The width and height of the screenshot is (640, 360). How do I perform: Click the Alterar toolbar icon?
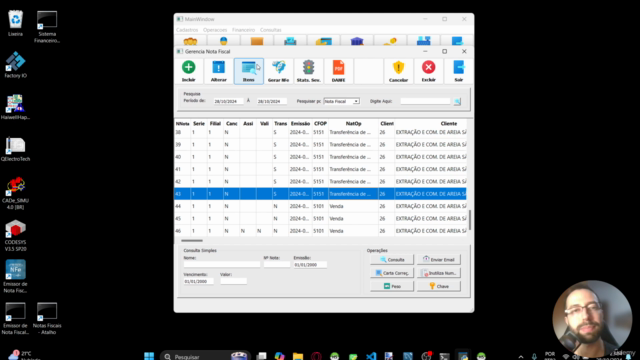(219, 67)
